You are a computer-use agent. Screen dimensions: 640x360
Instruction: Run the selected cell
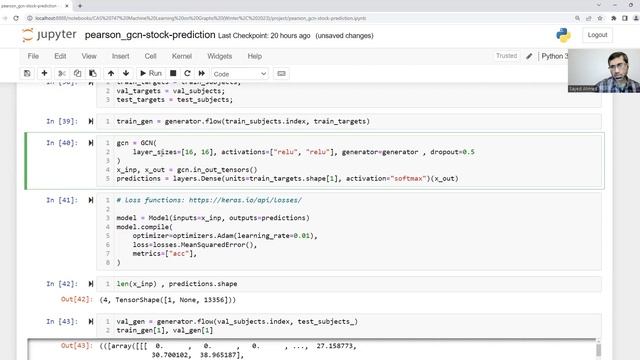[x=151, y=73]
